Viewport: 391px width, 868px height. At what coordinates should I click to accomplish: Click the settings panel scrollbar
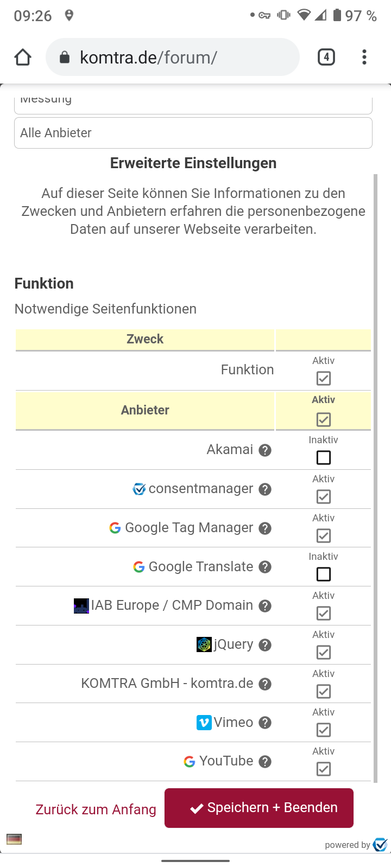tap(375, 477)
